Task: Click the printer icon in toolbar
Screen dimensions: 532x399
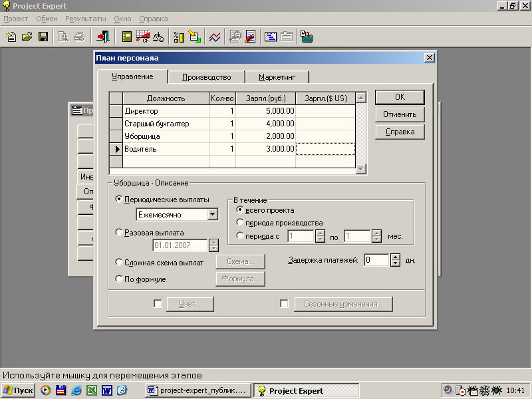Action: pyautogui.click(x=79, y=37)
